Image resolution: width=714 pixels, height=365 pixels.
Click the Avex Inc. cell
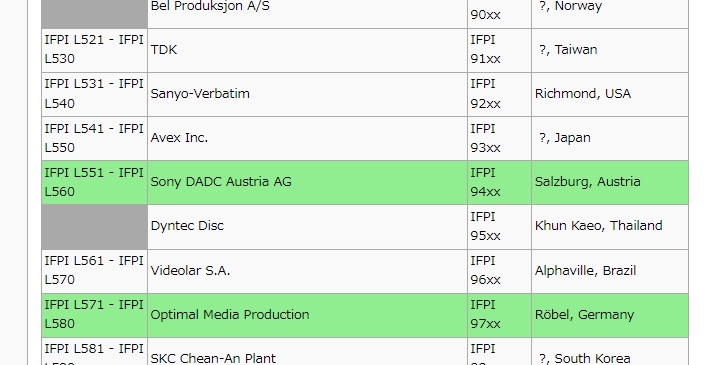pos(307,138)
